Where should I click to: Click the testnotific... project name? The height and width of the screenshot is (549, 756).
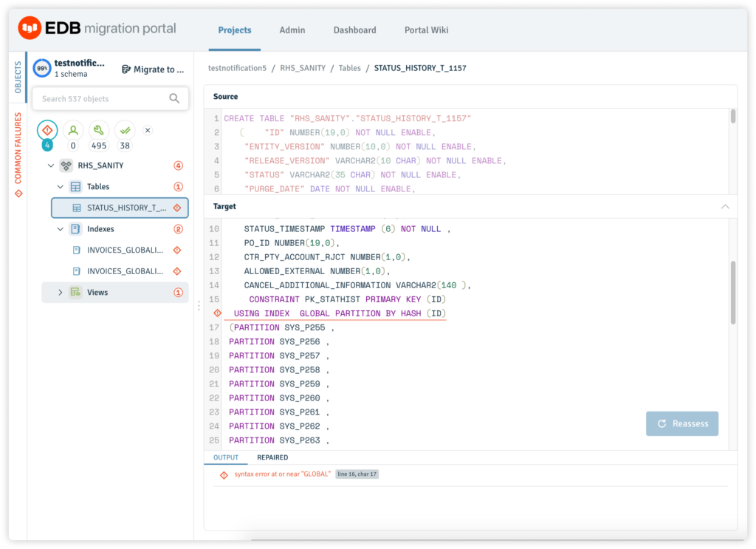[x=79, y=63]
